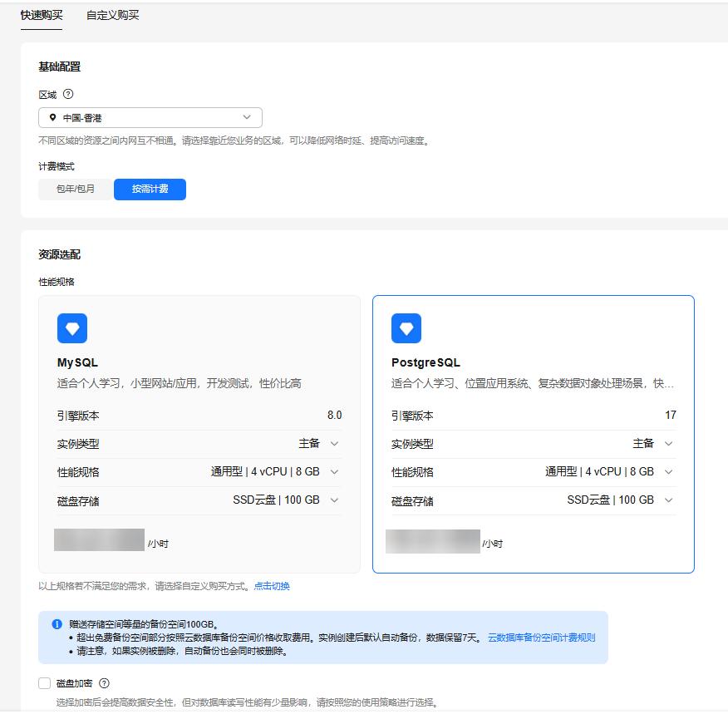Viewport: 728px width, 714px height.
Task: Enable the 磁盘加密 checkbox
Action: tap(45, 683)
